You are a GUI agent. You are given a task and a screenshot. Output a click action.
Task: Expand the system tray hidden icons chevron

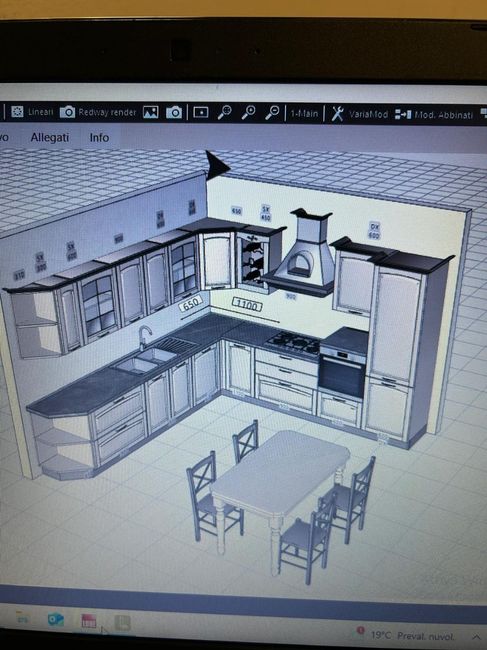(x=476, y=636)
